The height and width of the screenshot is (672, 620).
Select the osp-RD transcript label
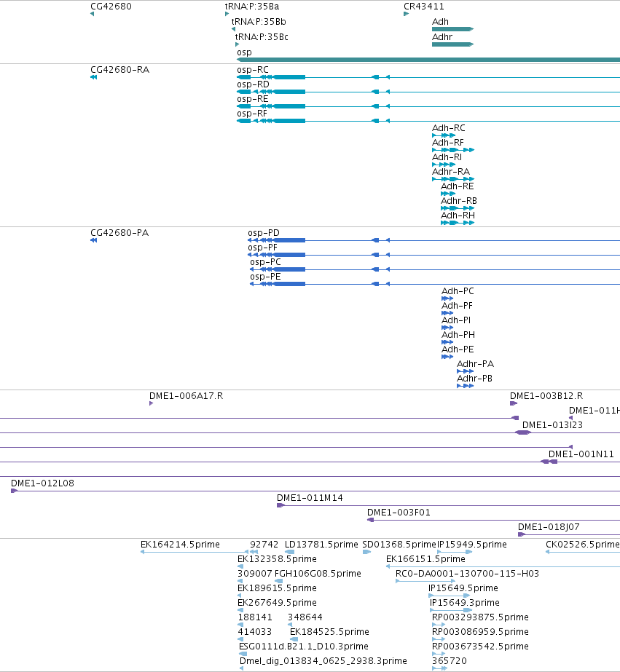253,84
